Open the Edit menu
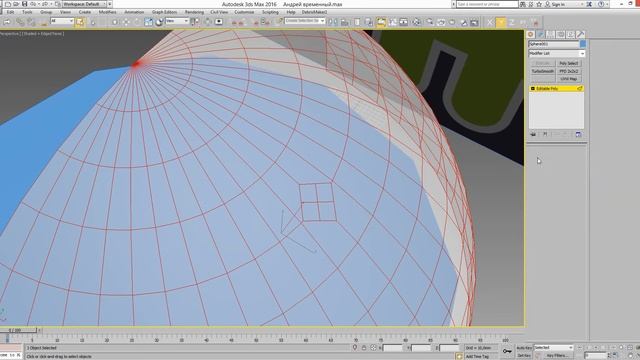The height and width of the screenshot is (360, 640). 10,12
